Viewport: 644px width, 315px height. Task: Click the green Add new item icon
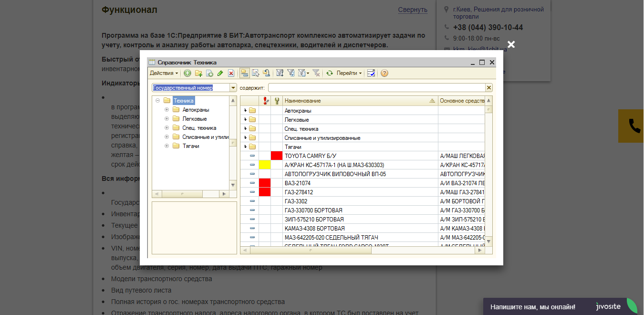187,73
